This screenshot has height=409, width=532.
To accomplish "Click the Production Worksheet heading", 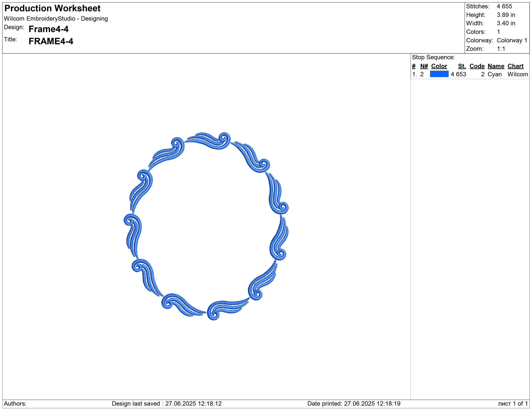I will click(52, 9).
